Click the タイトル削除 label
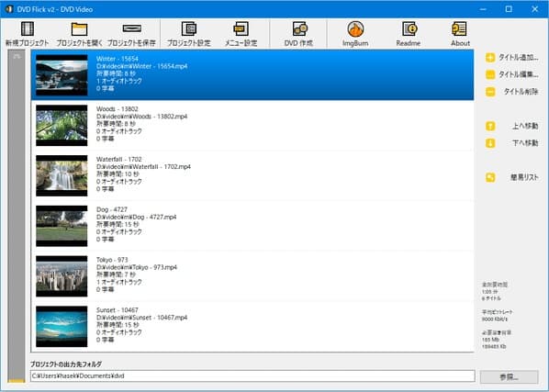The height and width of the screenshot is (392, 549). point(521,92)
